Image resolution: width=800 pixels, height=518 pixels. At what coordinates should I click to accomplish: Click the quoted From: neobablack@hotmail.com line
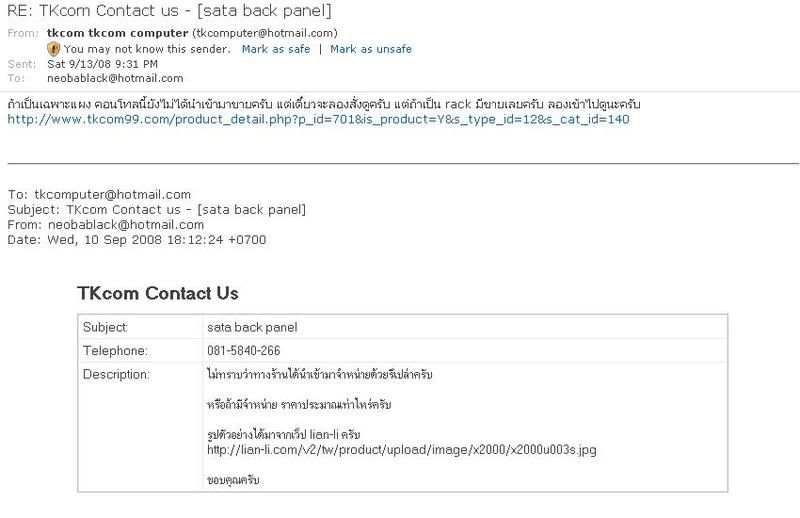[106, 225]
